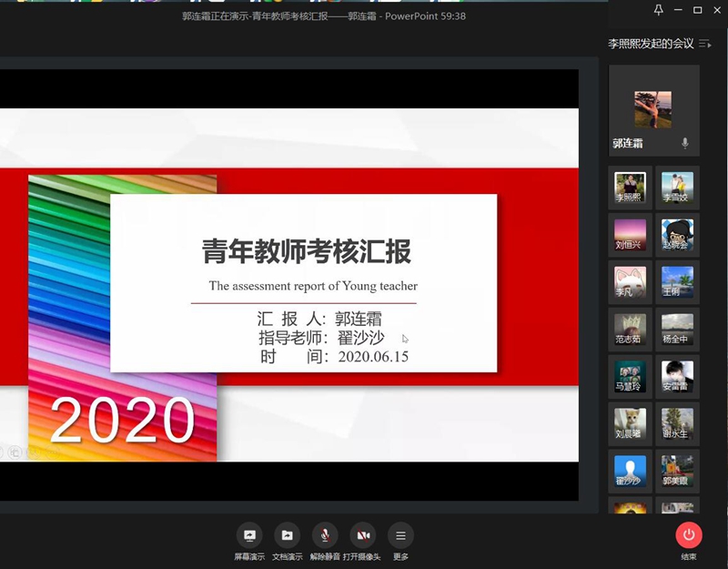Collapse the participant list panel
The width and height of the screenshot is (728, 569).
point(705,44)
